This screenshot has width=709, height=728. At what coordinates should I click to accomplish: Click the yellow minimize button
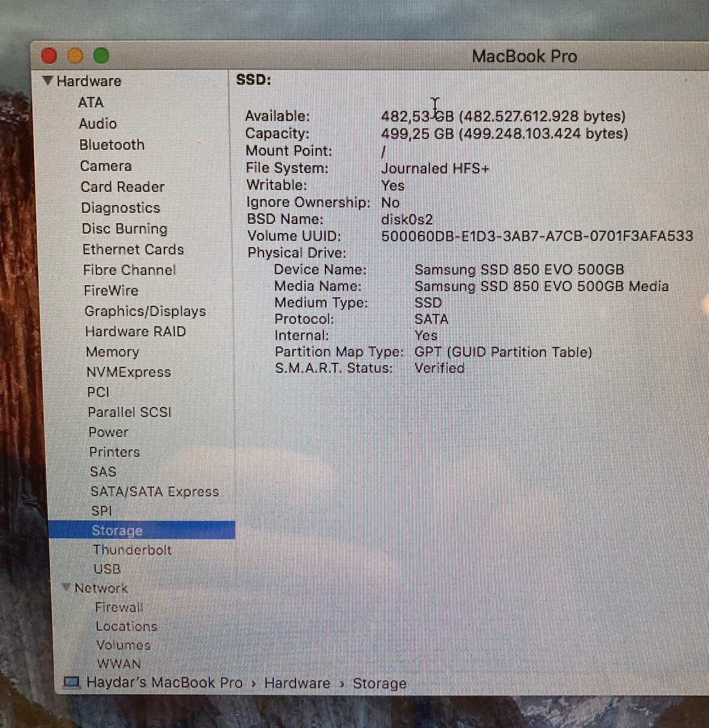(x=75, y=56)
